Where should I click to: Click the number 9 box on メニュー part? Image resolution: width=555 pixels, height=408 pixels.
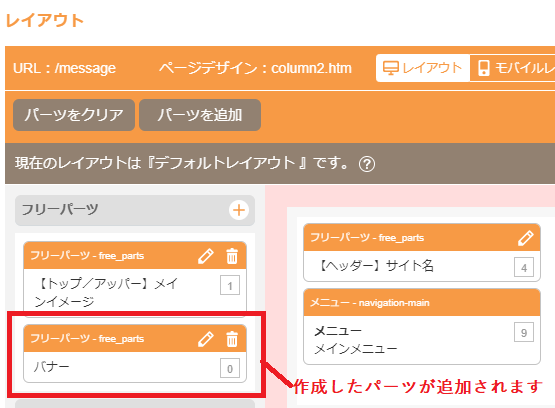pyautogui.click(x=524, y=332)
